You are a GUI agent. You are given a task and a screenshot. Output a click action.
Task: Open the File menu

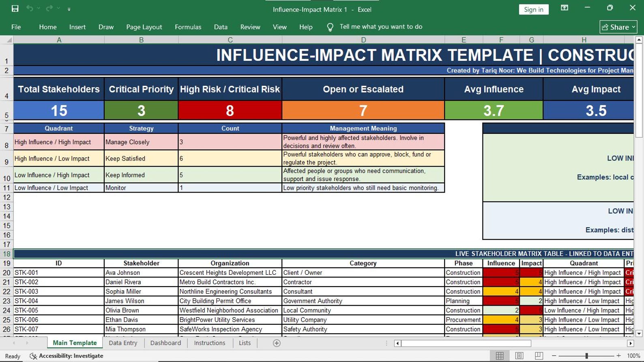[x=16, y=27]
